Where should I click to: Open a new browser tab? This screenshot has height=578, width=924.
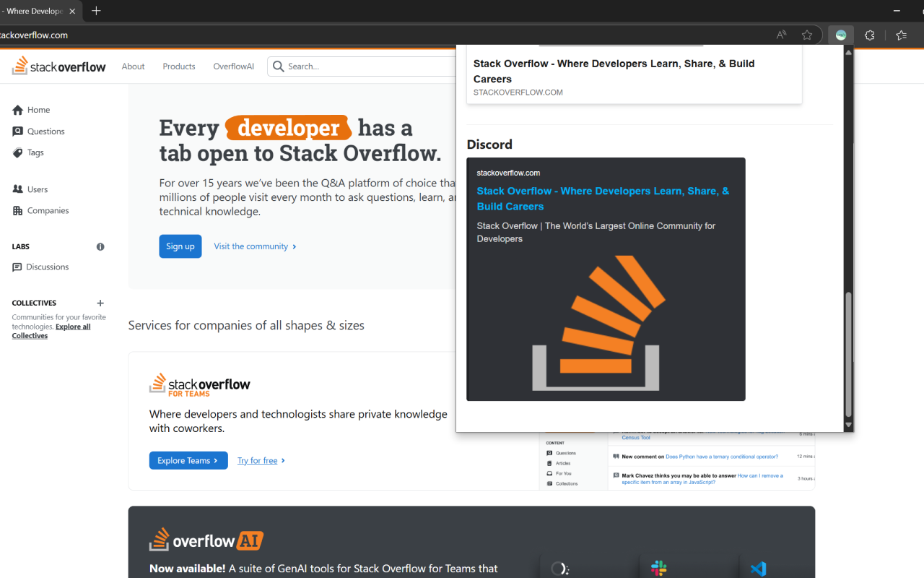click(x=96, y=11)
